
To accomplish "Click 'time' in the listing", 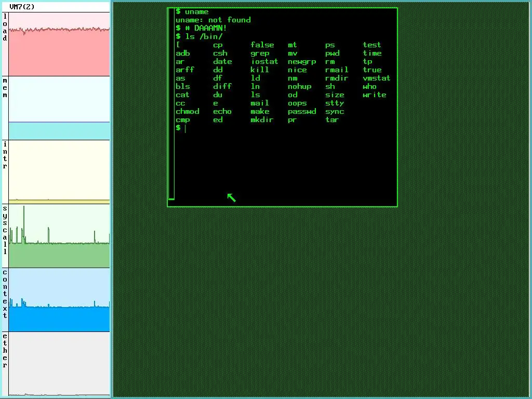I will point(372,54).
